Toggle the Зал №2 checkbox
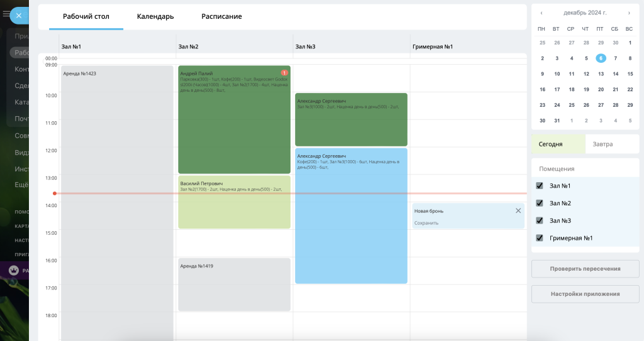 (539, 203)
